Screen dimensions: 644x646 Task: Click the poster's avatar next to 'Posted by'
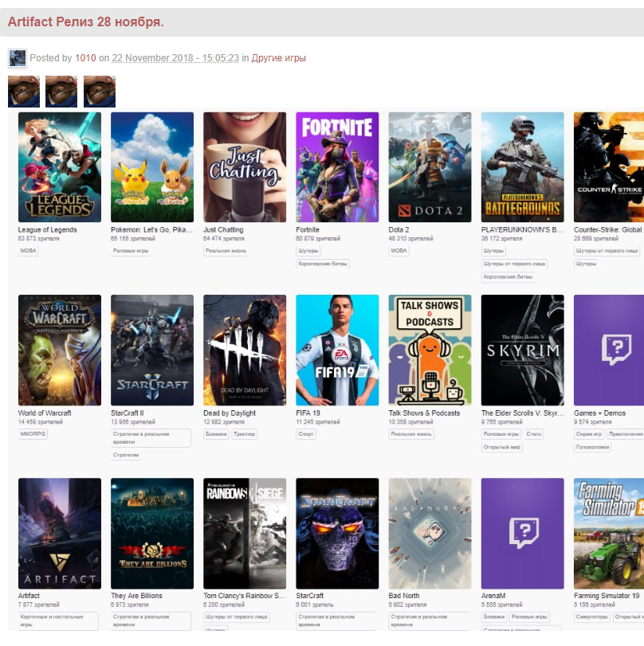18,58
